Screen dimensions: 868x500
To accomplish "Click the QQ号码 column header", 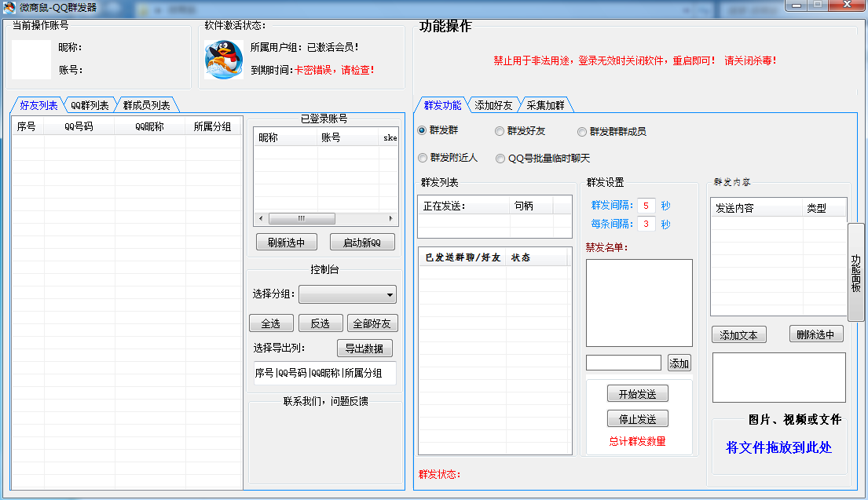I will [79, 126].
